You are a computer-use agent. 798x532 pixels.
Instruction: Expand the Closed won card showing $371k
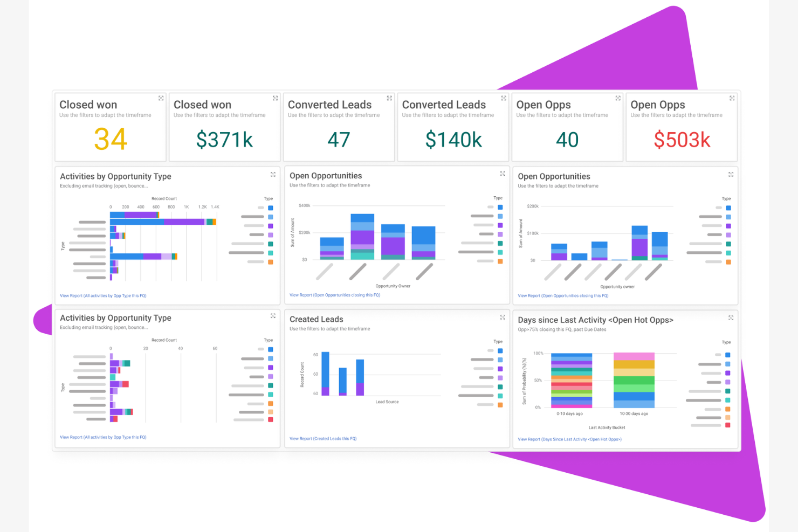click(275, 98)
